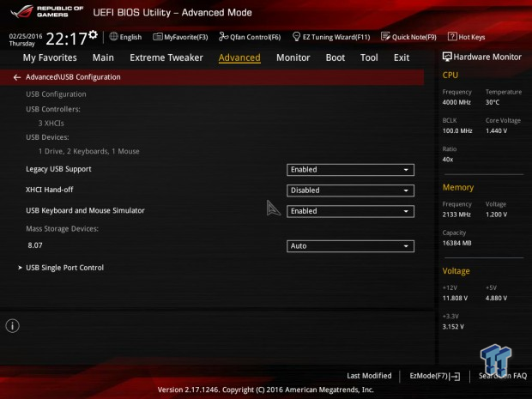Select the Exit tab

point(402,57)
